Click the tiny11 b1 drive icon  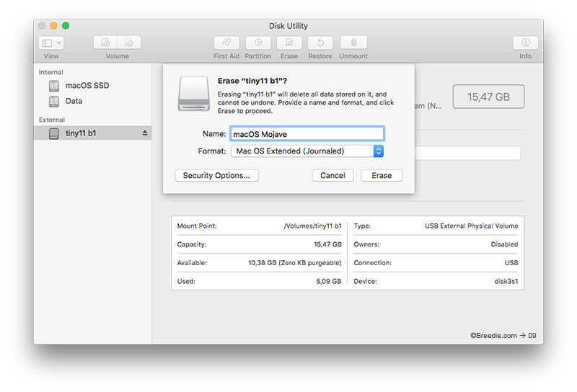point(54,133)
